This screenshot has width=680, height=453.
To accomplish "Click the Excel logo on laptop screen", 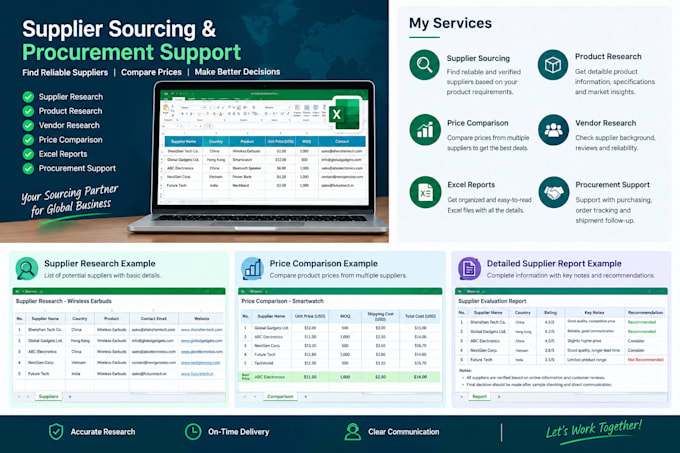I will coord(345,114).
